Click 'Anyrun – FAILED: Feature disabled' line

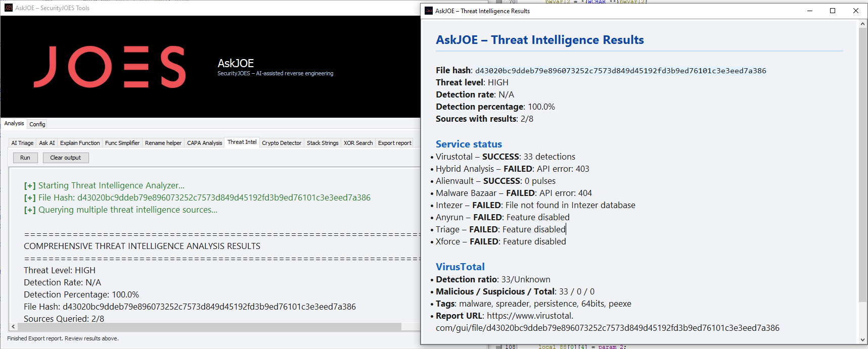(x=502, y=217)
